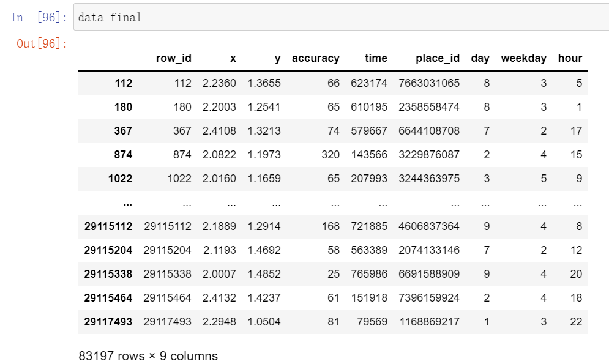Click the accuracy column header
The height and width of the screenshot is (364, 609).
316,59
